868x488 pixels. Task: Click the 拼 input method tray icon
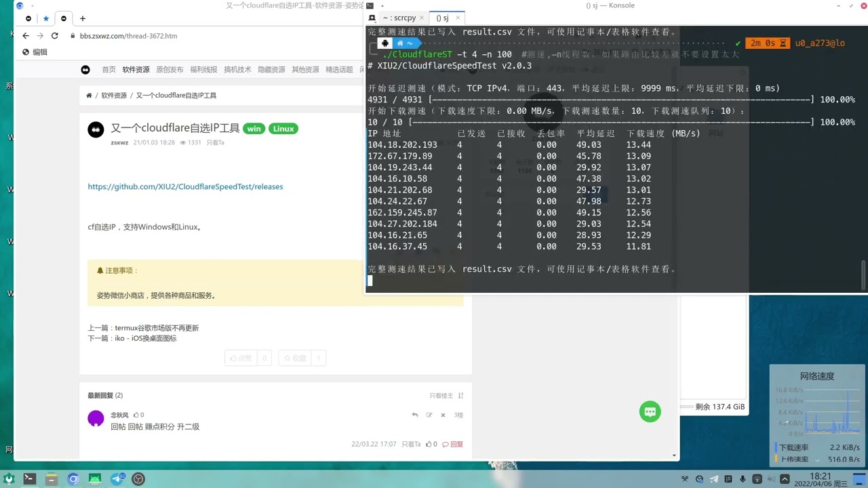(x=728, y=479)
